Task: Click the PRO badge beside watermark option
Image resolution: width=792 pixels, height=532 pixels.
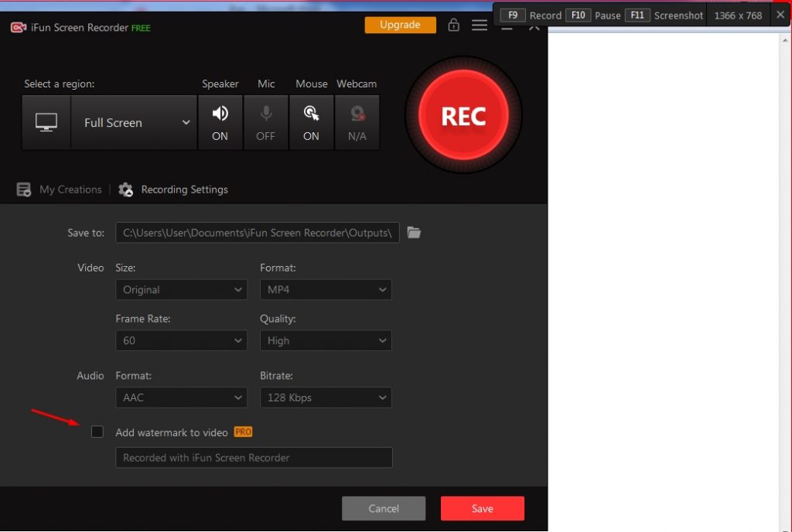Action: [243, 432]
